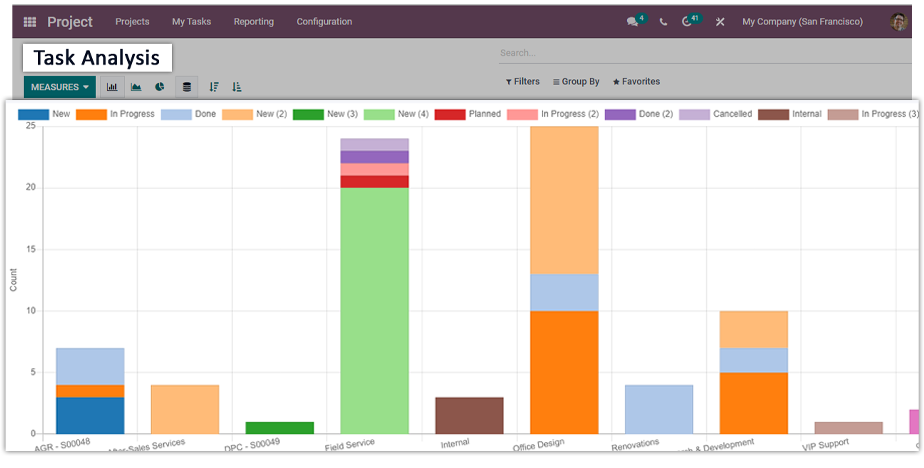
Task: Click the light blue Renovations bar
Action: tap(659, 410)
